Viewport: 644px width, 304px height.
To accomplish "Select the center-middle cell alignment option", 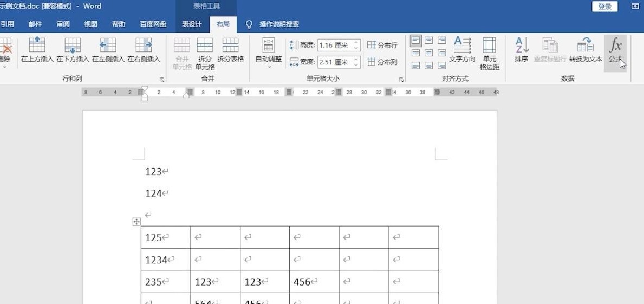I will click(429, 53).
